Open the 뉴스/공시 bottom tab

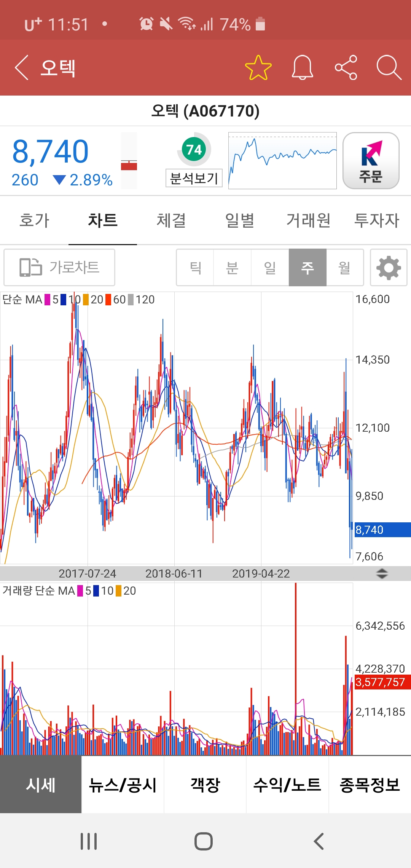[x=123, y=785]
